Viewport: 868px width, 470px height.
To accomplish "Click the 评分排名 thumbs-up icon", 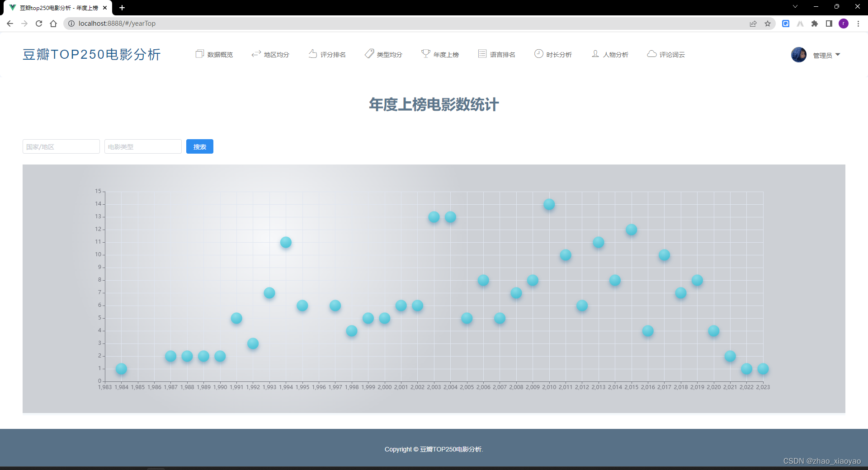I will click(313, 53).
